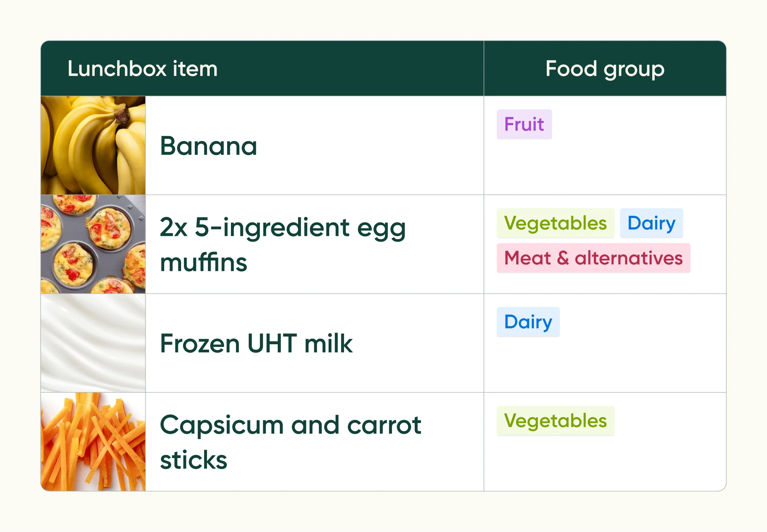Click the 2x 5-ingredient egg muffins text
Screen dimensions: 767x532
point(282,244)
